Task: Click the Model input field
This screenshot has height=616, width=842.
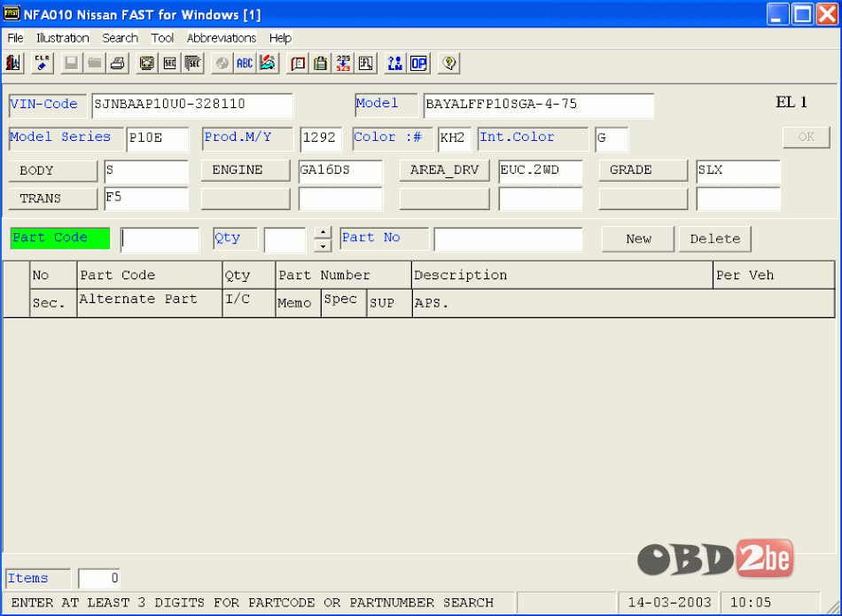Action: click(539, 105)
